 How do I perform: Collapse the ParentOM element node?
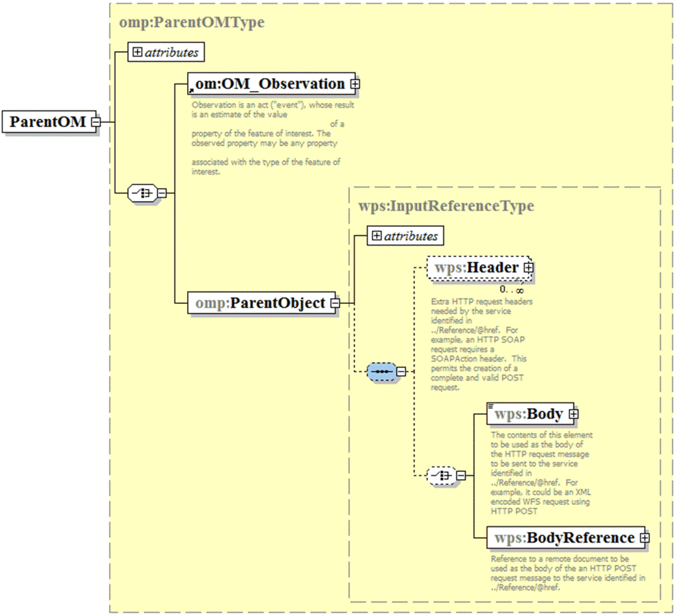(96, 122)
